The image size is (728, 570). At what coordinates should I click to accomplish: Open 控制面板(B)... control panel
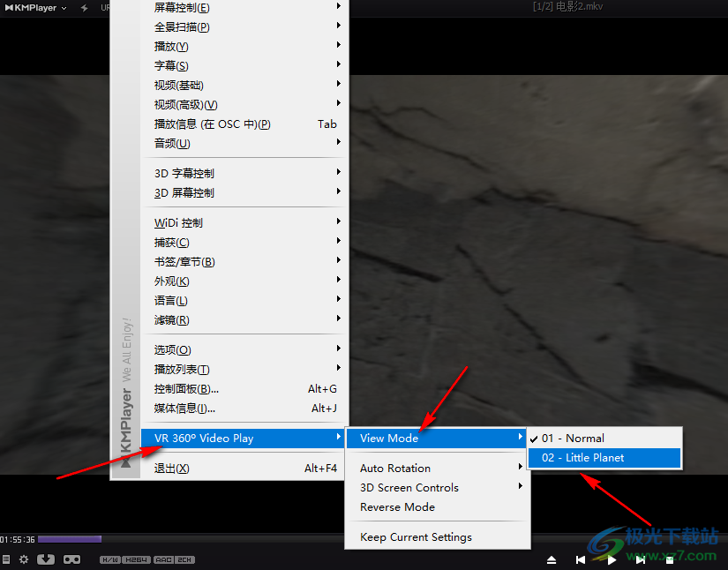(x=244, y=388)
